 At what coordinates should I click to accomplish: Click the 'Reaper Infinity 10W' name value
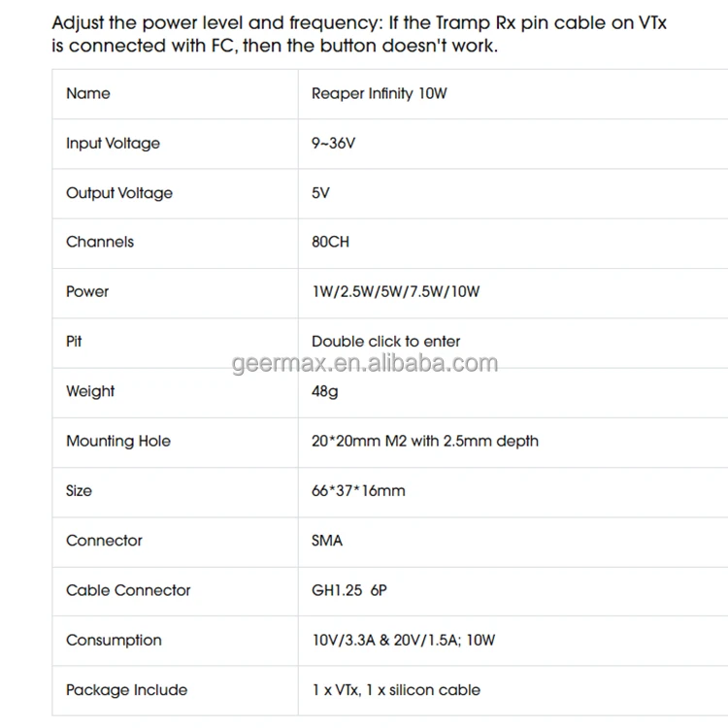coord(379,94)
